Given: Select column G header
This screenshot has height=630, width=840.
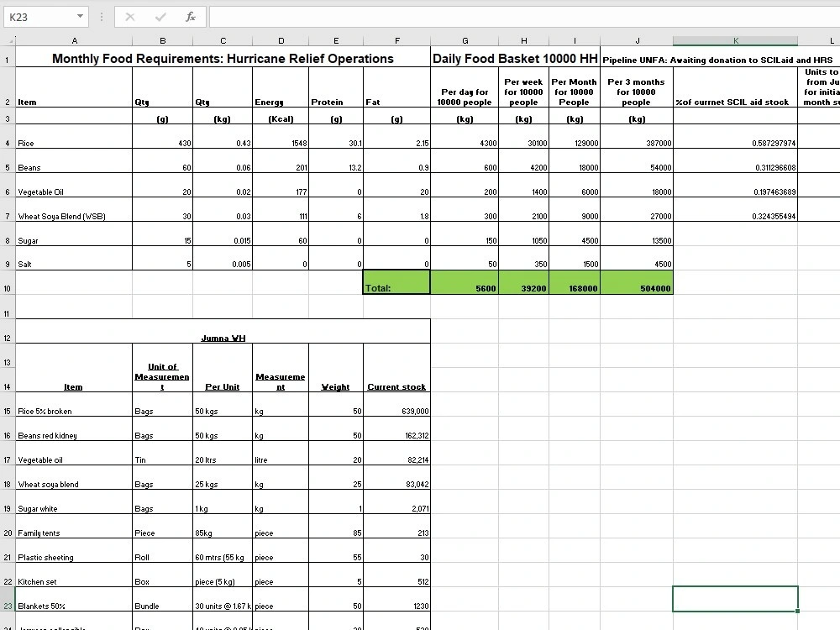Looking at the screenshot, I should tap(465, 40).
